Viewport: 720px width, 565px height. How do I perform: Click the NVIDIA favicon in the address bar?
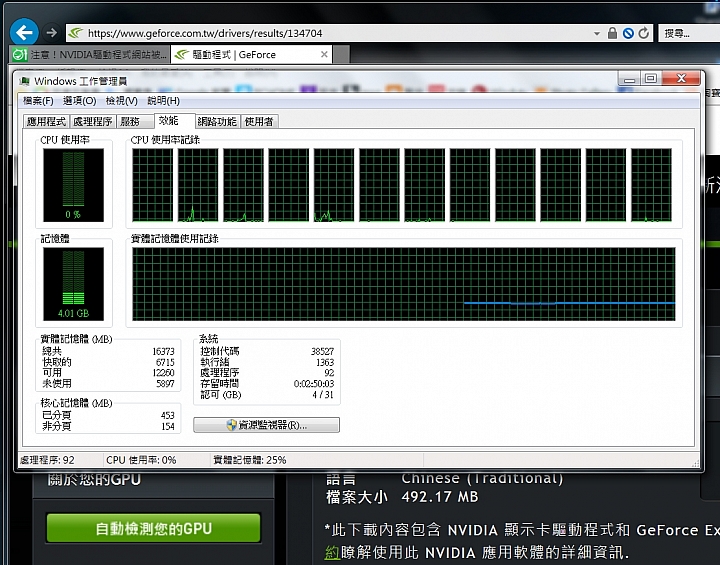click(x=76, y=33)
